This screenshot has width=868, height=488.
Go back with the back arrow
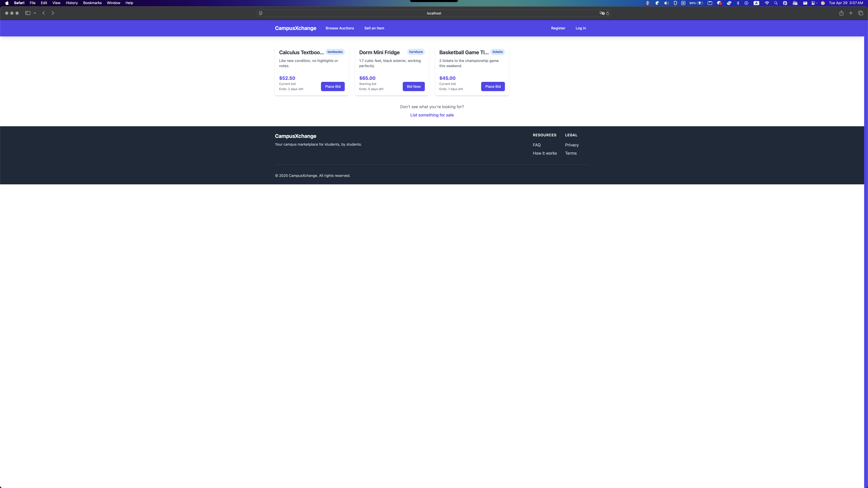[44, 13]
